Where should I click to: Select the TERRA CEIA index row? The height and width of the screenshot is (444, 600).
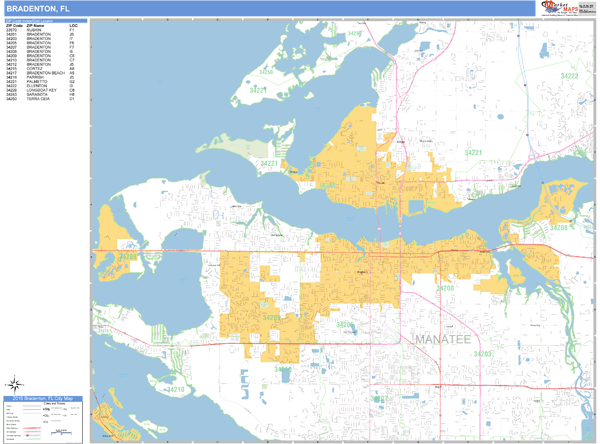coord(40,99)
